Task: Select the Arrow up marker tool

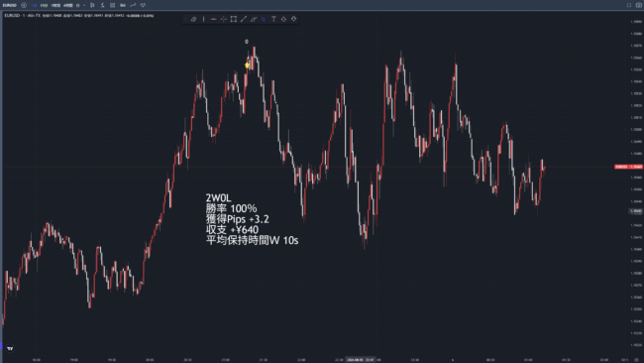Action: tap(283, 19)
